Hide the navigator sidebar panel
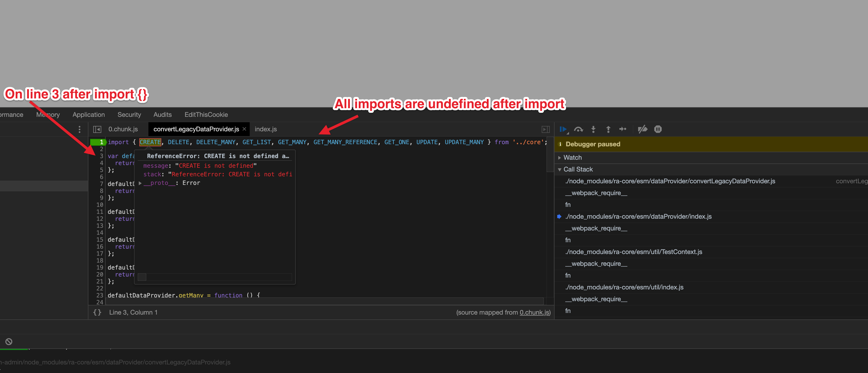The image size is (868, 373). tap(97, 129)
